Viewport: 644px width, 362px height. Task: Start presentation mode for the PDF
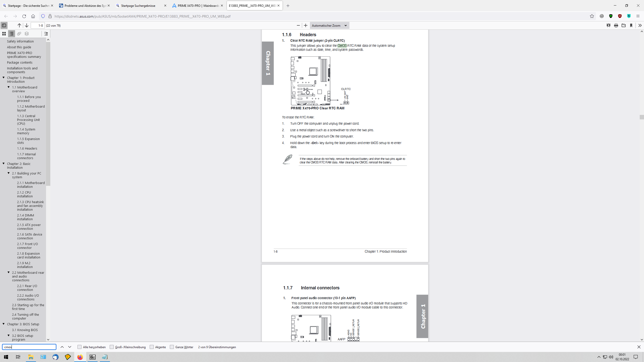[609, 25]
